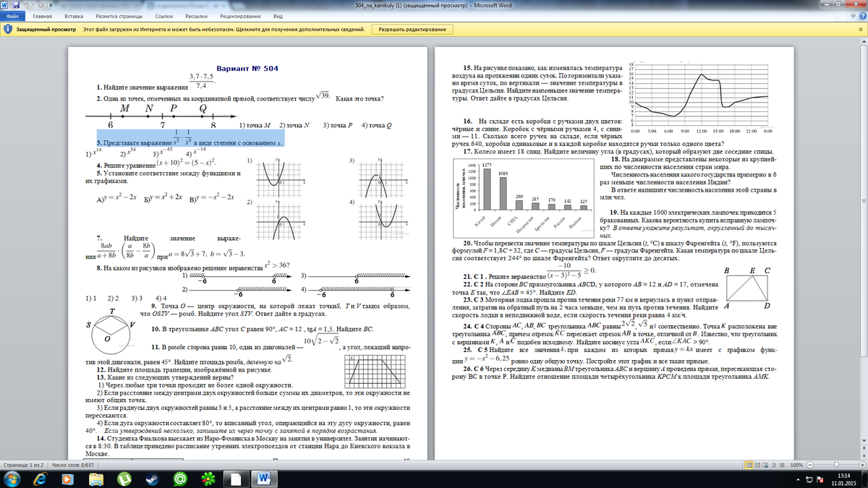Screen dimensions: 868x488
Task: Open the Вид ribbon tab
Action: pos(278,15)
